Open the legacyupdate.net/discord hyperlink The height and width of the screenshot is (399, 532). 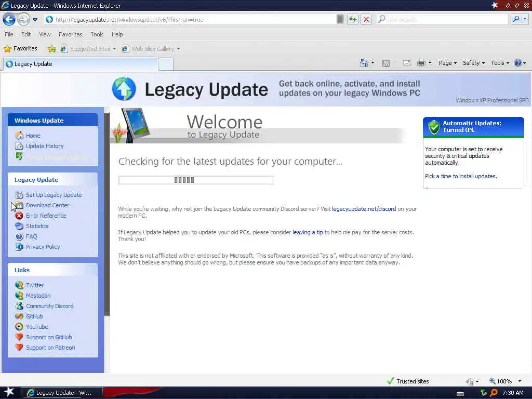(364, 209)
